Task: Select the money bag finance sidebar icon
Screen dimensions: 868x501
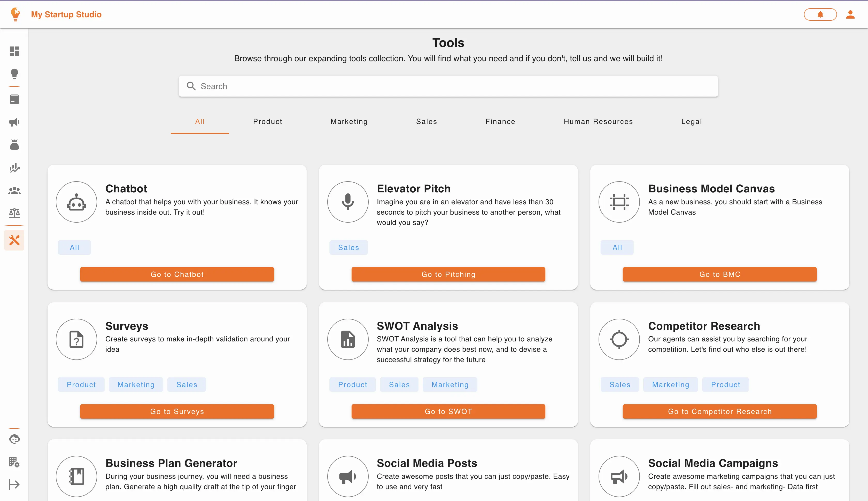Action: pos(14,145)
